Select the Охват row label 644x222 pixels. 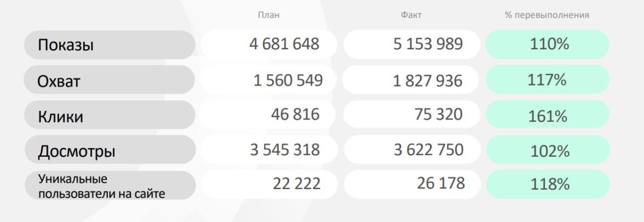tap(59, 81)
